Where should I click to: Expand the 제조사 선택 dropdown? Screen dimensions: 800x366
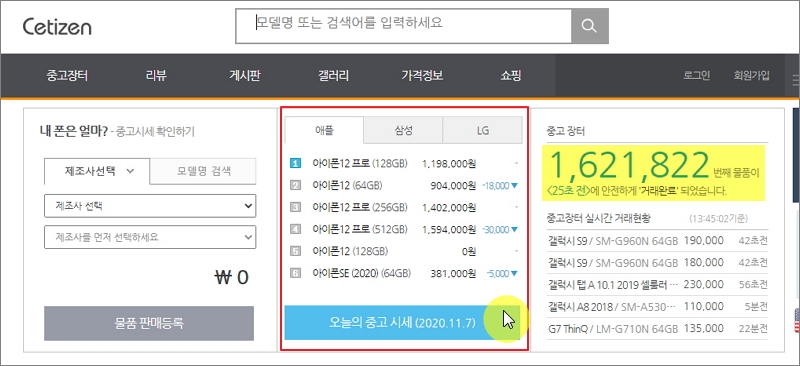(x=150, y=206)
